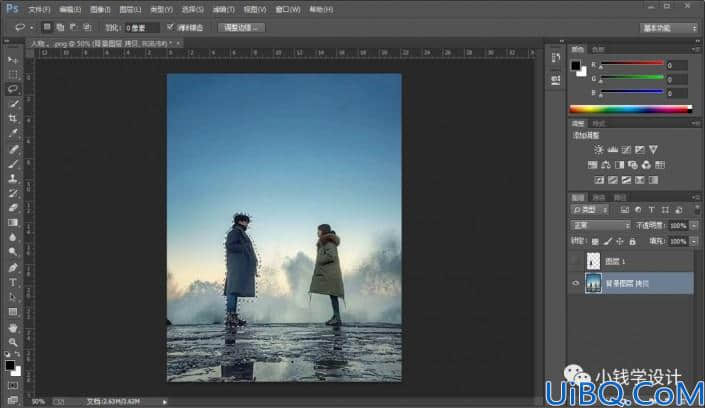Screen dimensions: 705x408
Task: Add a Color Balance adjustment
Action: point(606,165)
